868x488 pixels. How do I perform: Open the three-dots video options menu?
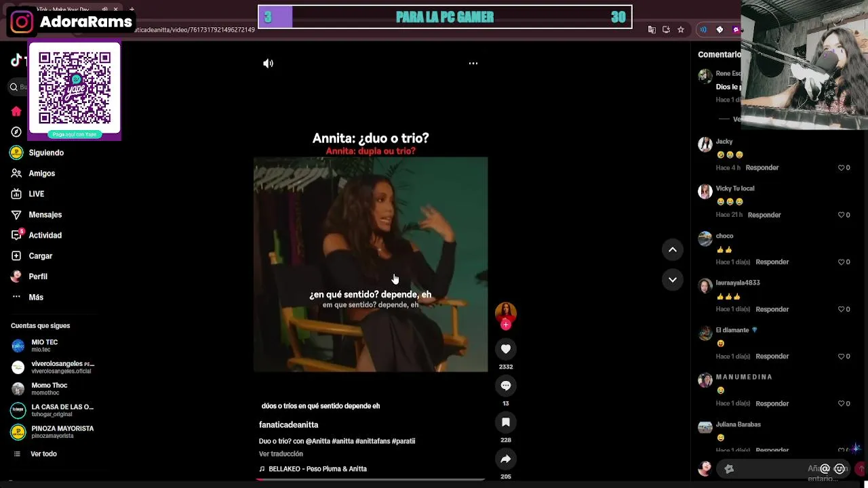(x=473, y=64)
